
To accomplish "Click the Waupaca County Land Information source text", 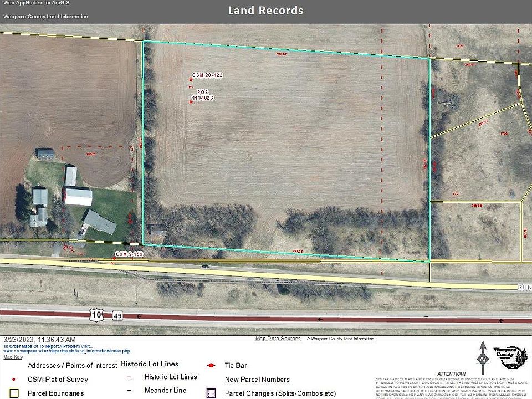I will [342, 339].
